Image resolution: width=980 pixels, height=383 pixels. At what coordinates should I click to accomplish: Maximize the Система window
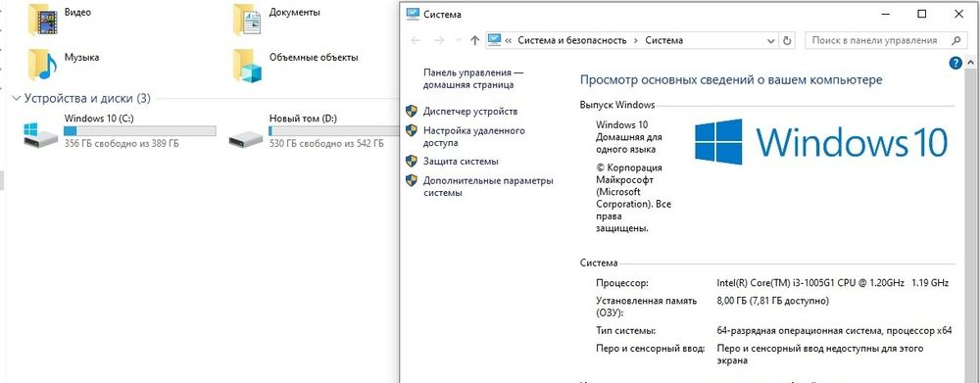point(921,14)
